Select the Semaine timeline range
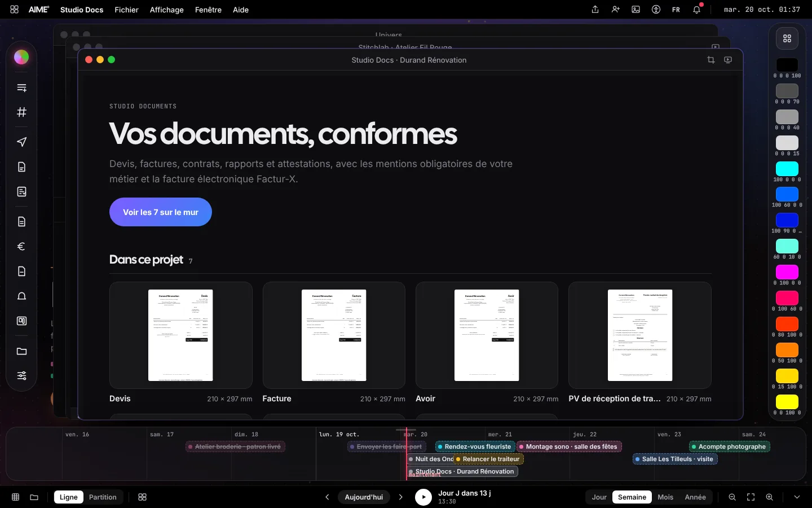The image size is (812, 508). (632, 497)
